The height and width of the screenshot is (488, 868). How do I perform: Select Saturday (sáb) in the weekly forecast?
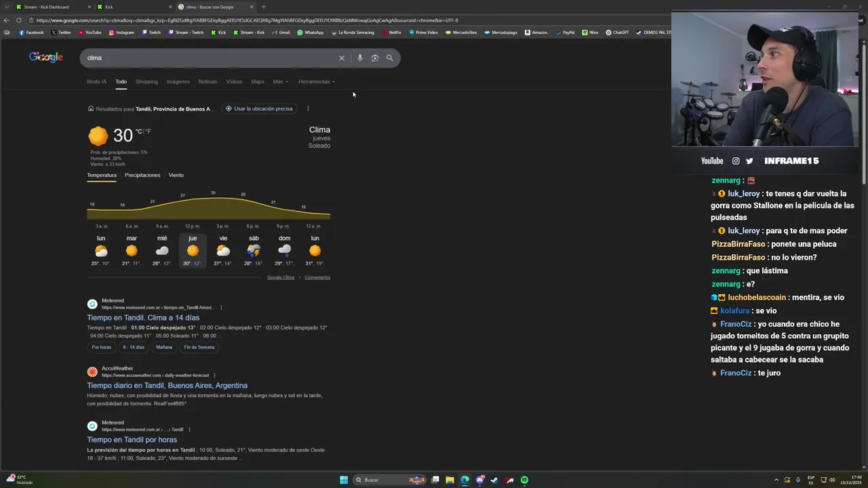point(254,251)
